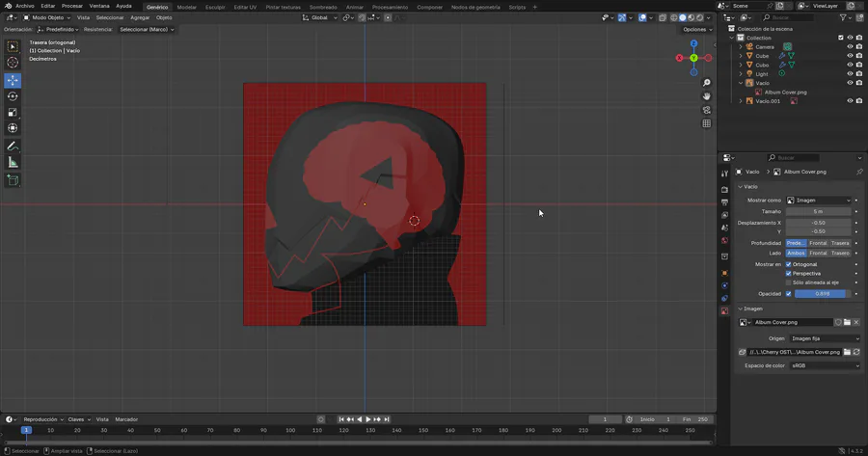Toggle snapping magnet in the header
868x456 pixels.
click(x=362, y=17)
